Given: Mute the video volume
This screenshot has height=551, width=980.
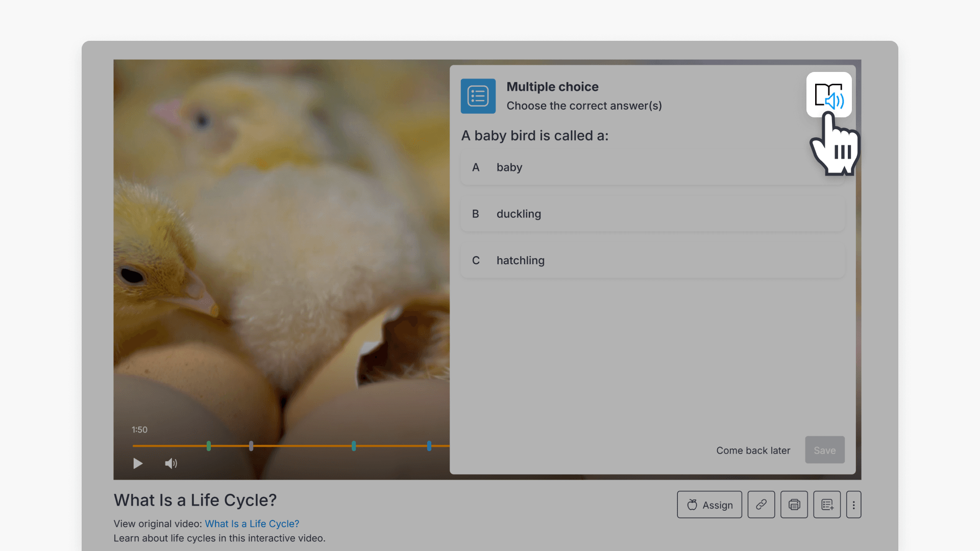Looking at the screenshot, I should click(x=171, y=463).
